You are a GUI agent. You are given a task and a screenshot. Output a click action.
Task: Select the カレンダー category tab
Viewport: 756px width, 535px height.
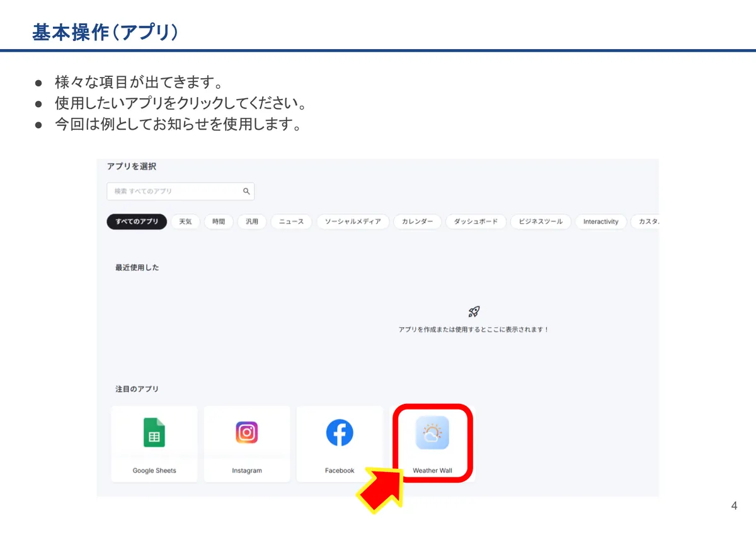(417, 222)
